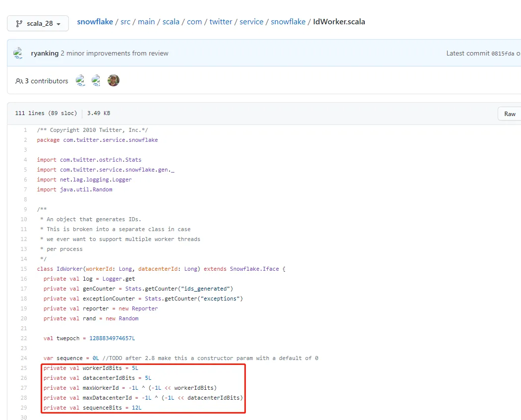521x420 pixels.
Task: Open the first contributor avatar
Action: click(x=80, y=80)
